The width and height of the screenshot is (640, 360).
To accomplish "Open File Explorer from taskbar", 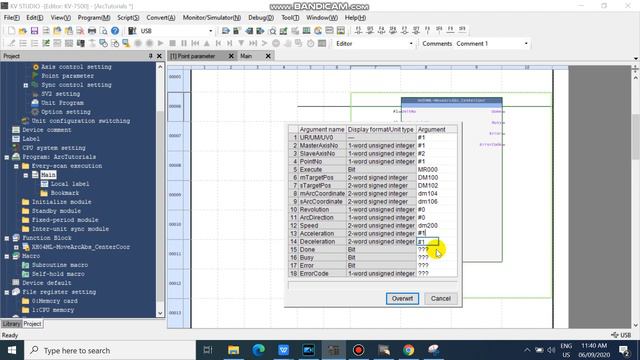I will [x=233, y=350].
